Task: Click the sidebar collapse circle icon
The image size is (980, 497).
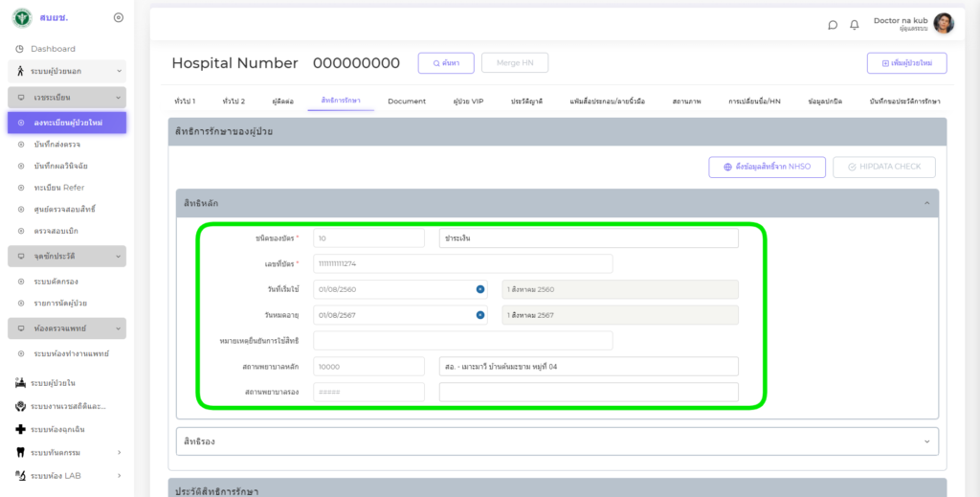Action: click(x=118, y=17)
